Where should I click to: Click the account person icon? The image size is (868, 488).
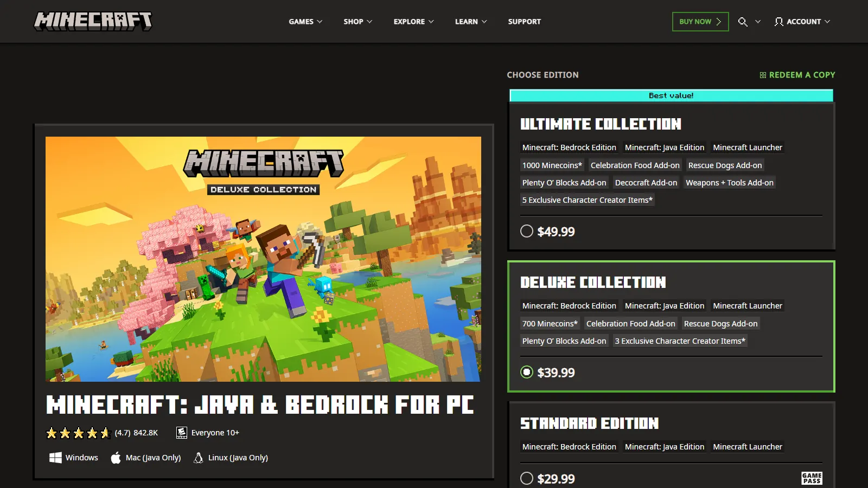[778, 22]
